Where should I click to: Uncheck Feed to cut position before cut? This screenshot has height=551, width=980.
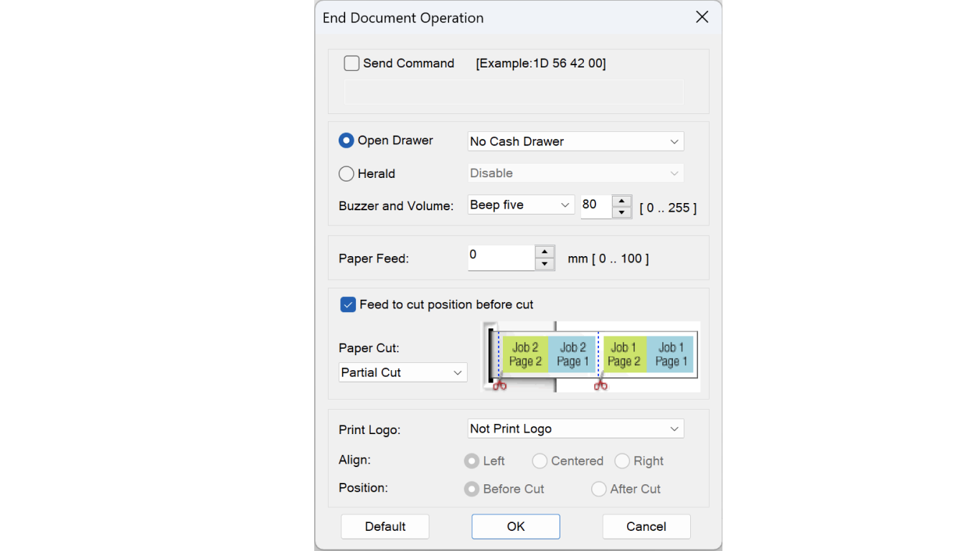tap(348, 305)
